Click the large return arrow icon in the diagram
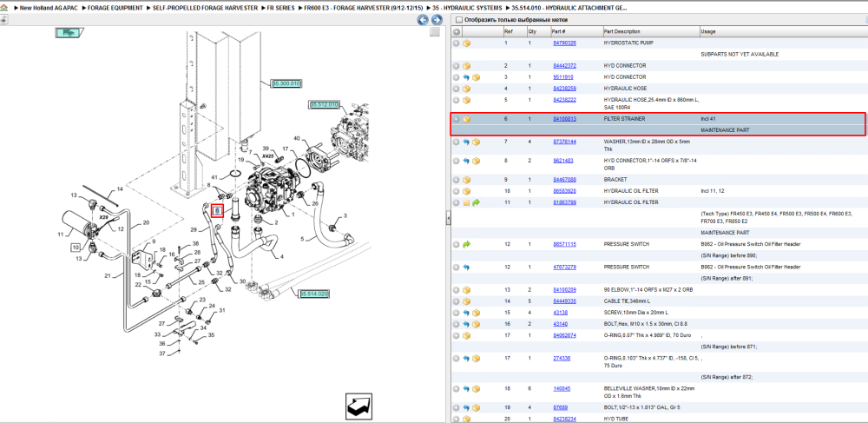The width and height of the screenshot is (868, 423). coord(358,406)
